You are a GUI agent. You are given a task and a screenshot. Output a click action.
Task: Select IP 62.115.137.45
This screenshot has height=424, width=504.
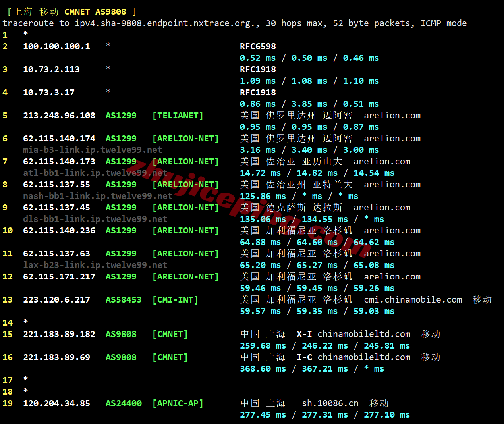point(56,208)
